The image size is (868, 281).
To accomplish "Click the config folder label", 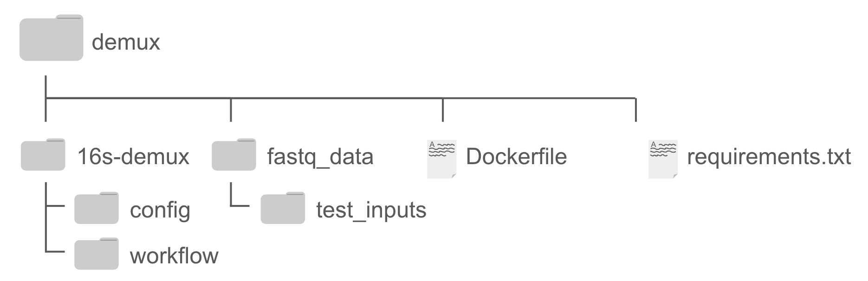I will (160, 210).
